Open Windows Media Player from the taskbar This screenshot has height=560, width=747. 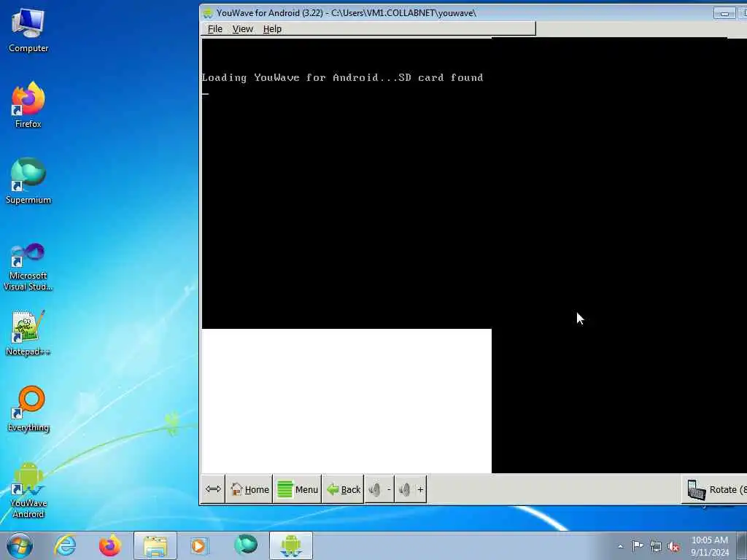[198, 545]
